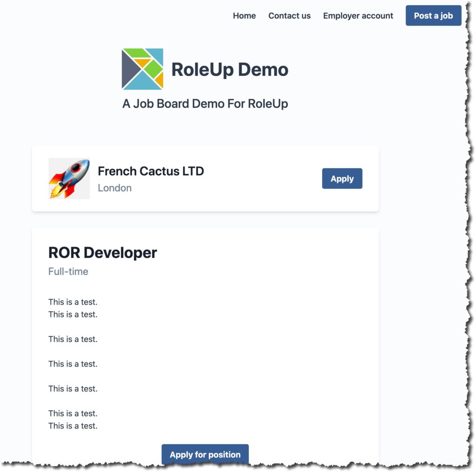
Task: Go to Employer account
Action: click(358, 16)
